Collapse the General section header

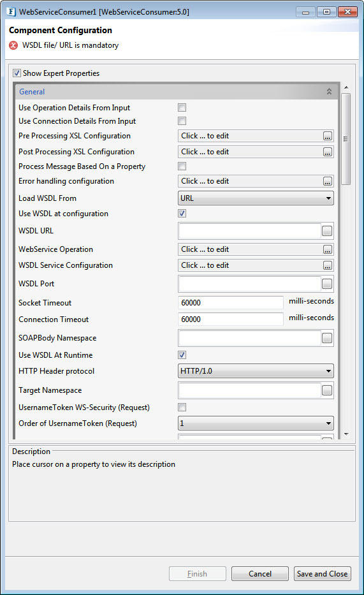click(x=329, y=92)
